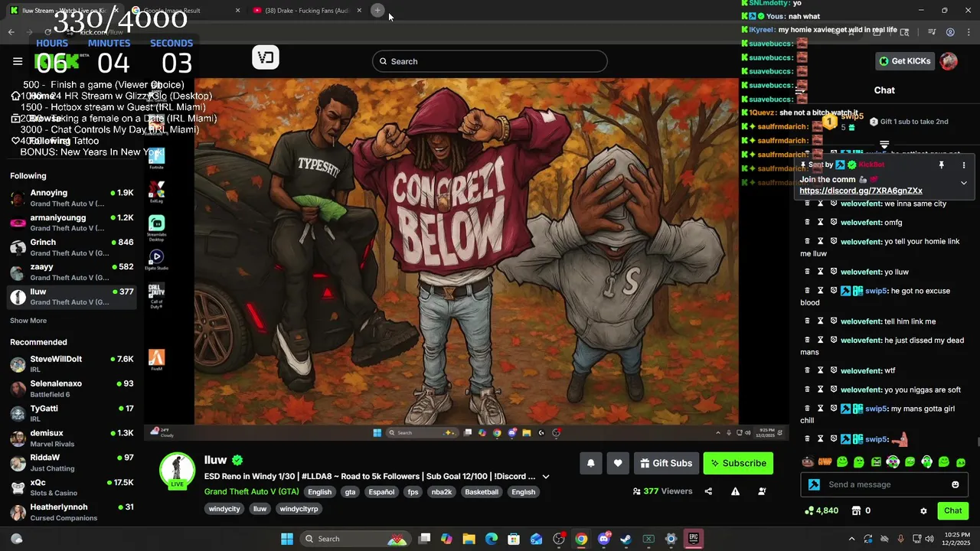The width and height of the screenshot is (980, 551).
Task: Open TyGatti recommended channel
Action: (x=72, y=413)
